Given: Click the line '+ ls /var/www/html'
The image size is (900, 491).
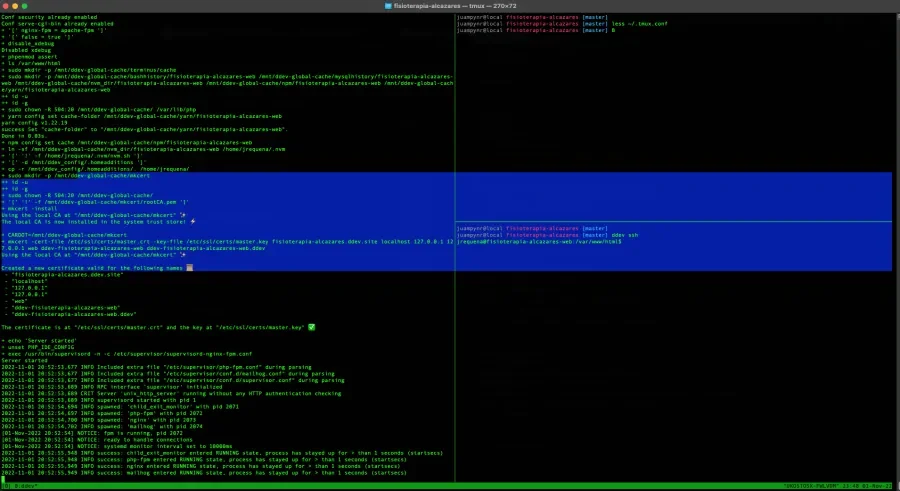Looking at the screenshot, I should point(31,64).
